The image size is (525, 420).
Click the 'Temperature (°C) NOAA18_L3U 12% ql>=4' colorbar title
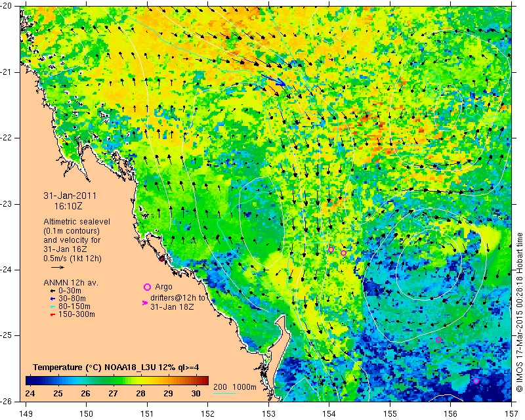click(116, 367)
